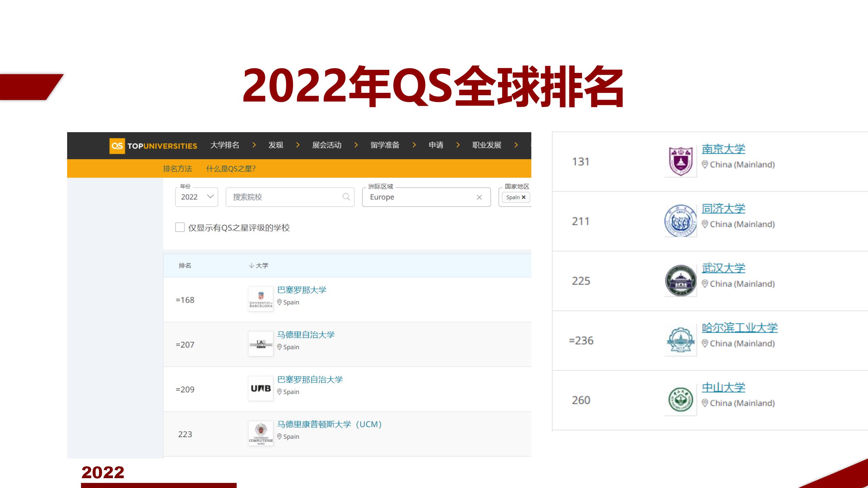Expand the 大学排名 menu chevron

(x=254, y=145)
